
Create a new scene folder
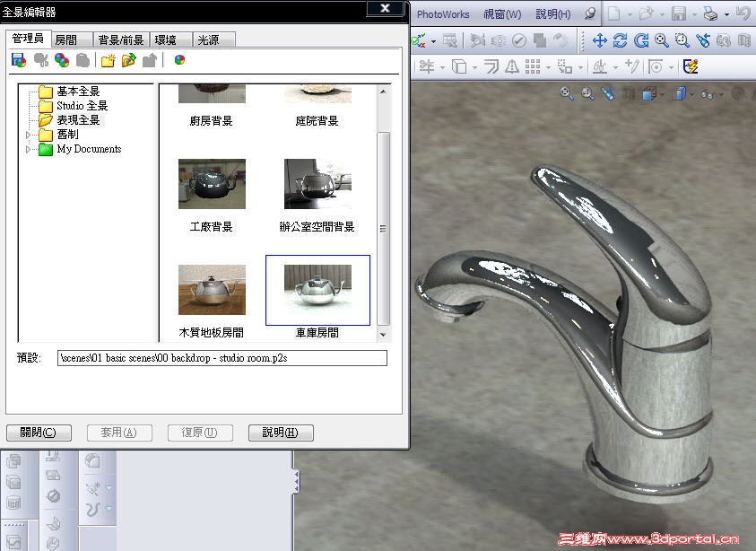[108, 60]
